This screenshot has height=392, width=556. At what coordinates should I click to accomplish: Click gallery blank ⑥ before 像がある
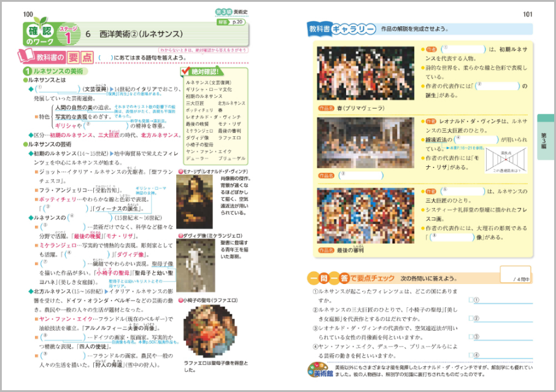point(452,237)
